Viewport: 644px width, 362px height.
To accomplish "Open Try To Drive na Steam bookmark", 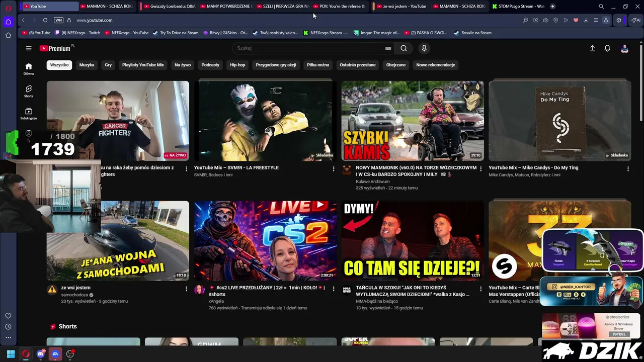I will (176, 33).
